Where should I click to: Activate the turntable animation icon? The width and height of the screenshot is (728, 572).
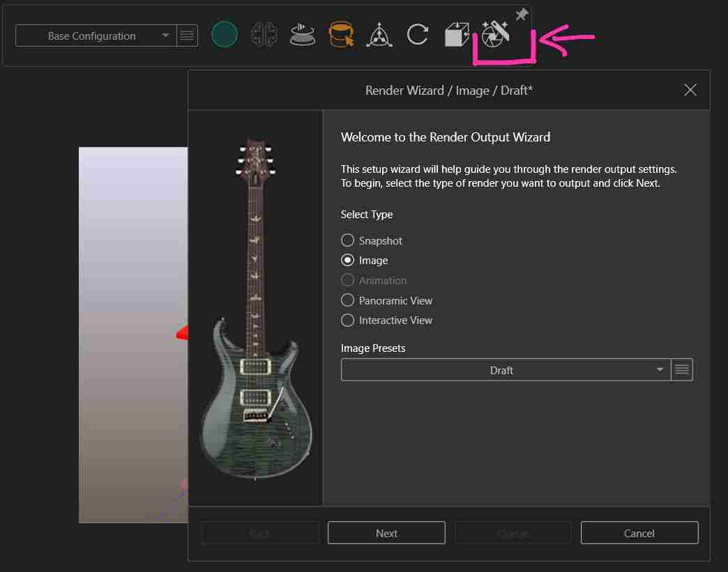coord(302,35)
